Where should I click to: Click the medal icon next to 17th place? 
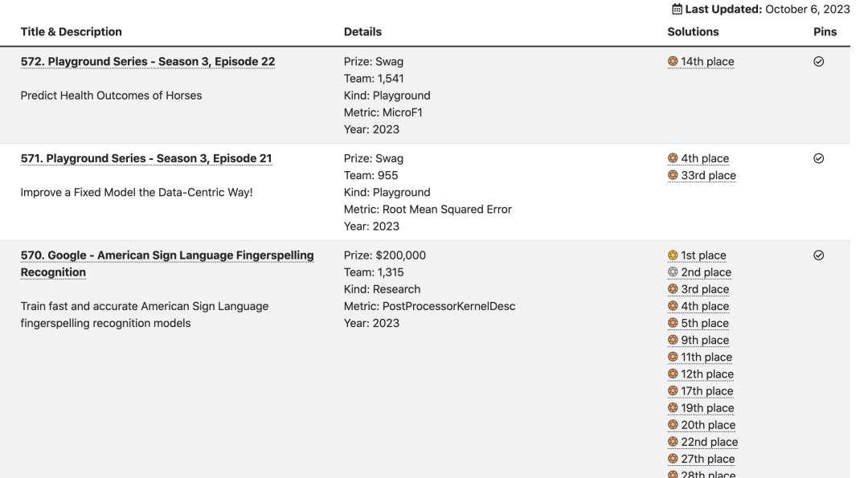[673, 391]
